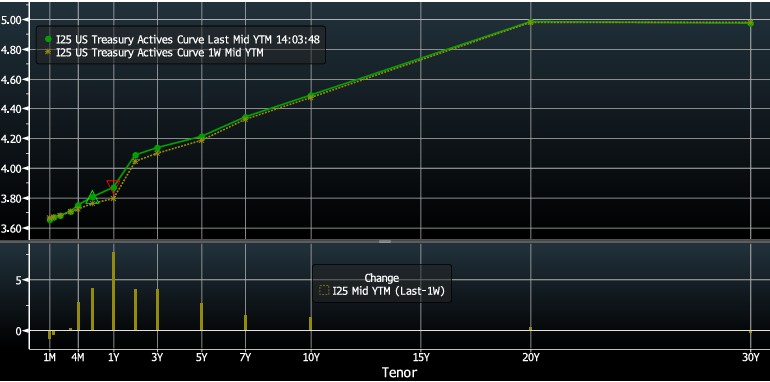Click the 20Y data point on the yield curve
The image size is (770, 382).
530,22
